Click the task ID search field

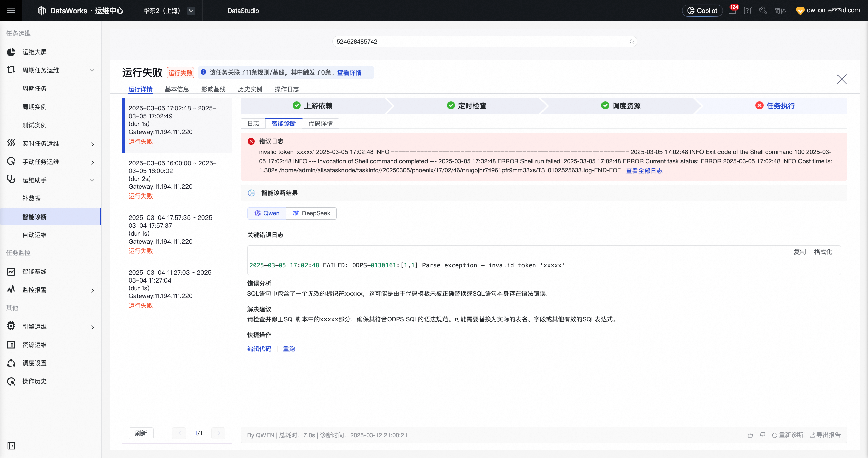point(483,41)
